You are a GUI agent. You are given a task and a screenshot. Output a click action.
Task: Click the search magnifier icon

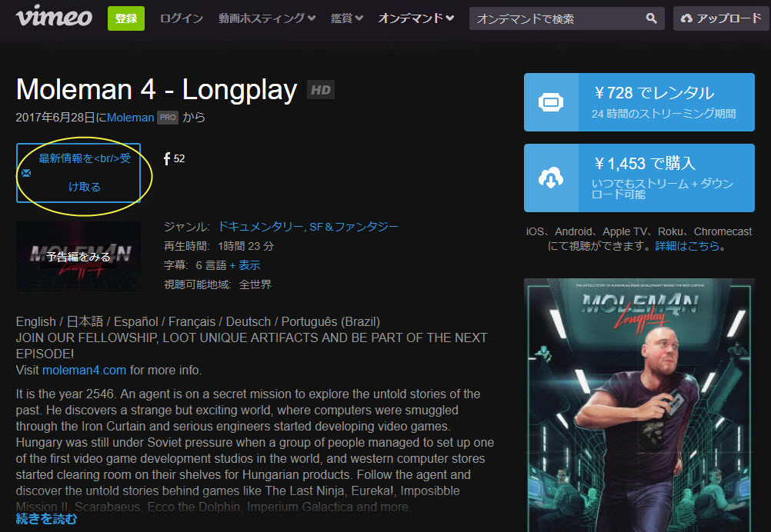pyautogui.click(x=651, y=18)
